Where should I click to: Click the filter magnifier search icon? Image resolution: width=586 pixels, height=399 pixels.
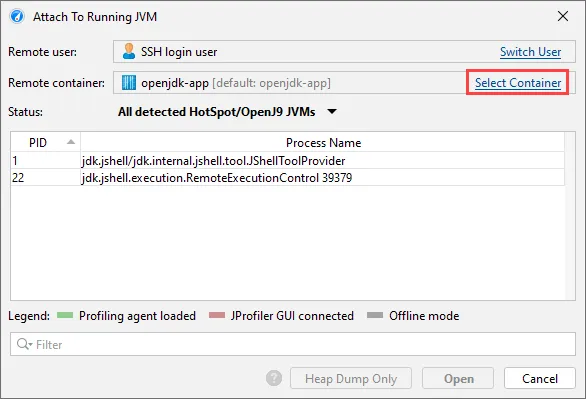tap(25, 344)
